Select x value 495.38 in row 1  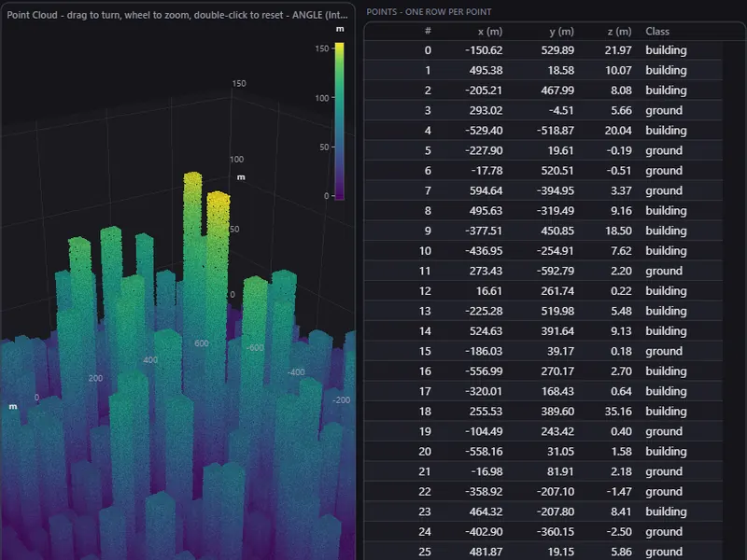point(486,70)
